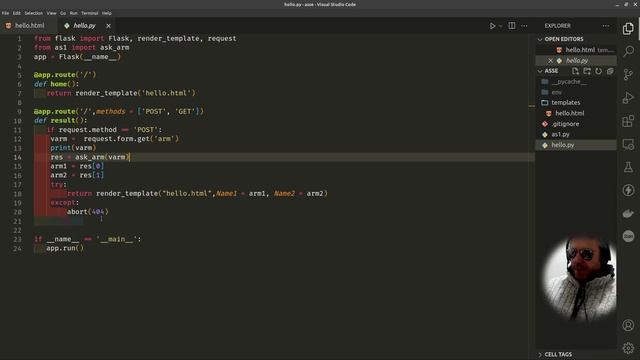Screen dimensions: 640x360
Task: Open the Run menu
Action: pos(73,13)
